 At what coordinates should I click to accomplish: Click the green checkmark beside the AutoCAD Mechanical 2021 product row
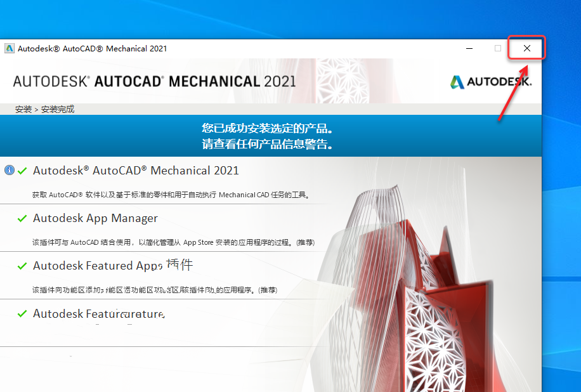coord(22,171)
